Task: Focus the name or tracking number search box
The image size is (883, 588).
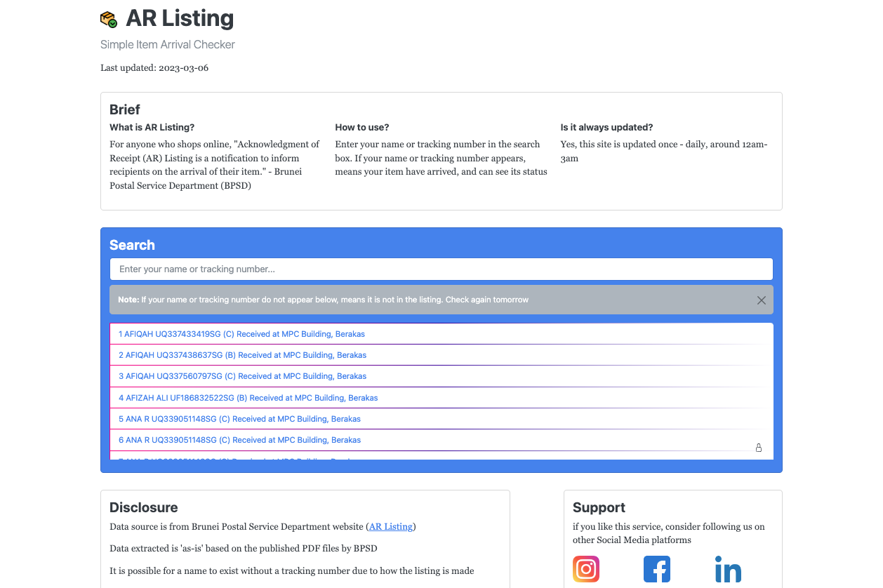Action: tap(441, 269)
